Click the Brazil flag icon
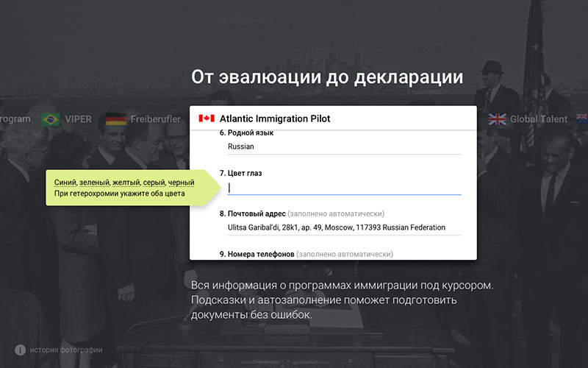Viewport: 588px width, 368px height. point(51,119)
